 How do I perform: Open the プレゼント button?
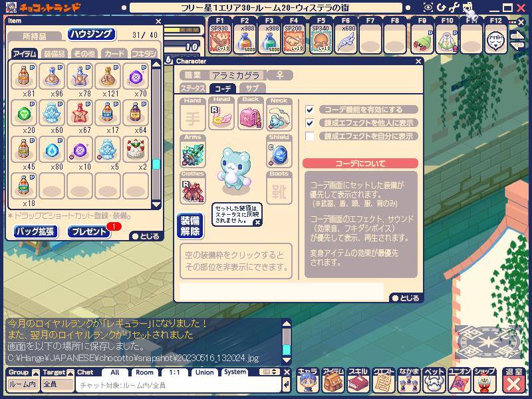pyautogui.click(x=89, y=231)
